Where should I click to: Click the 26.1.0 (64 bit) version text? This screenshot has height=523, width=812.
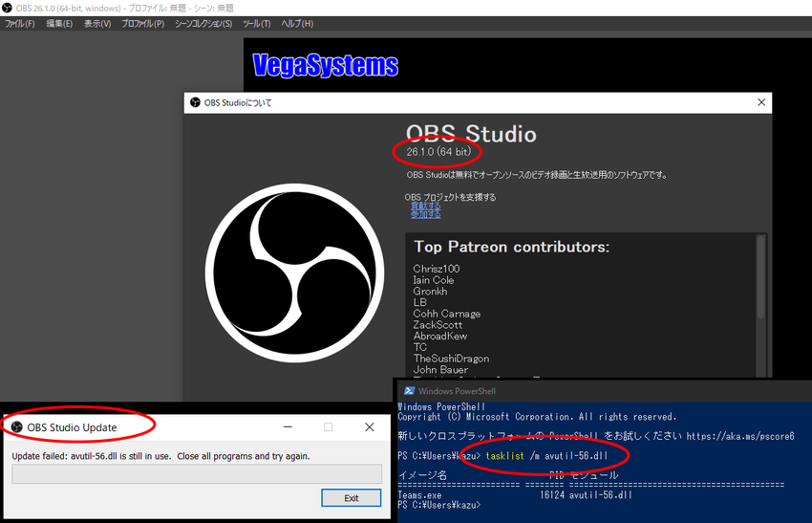[438, 152]
